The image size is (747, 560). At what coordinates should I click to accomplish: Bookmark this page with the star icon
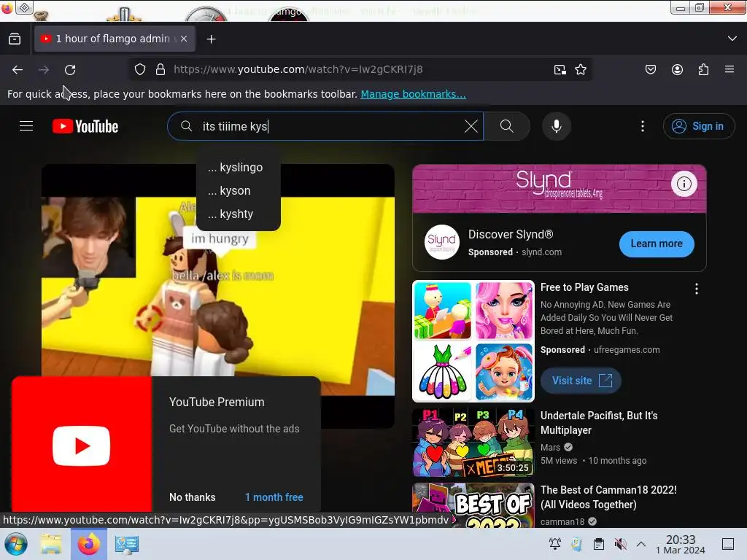tap(581, 69)
